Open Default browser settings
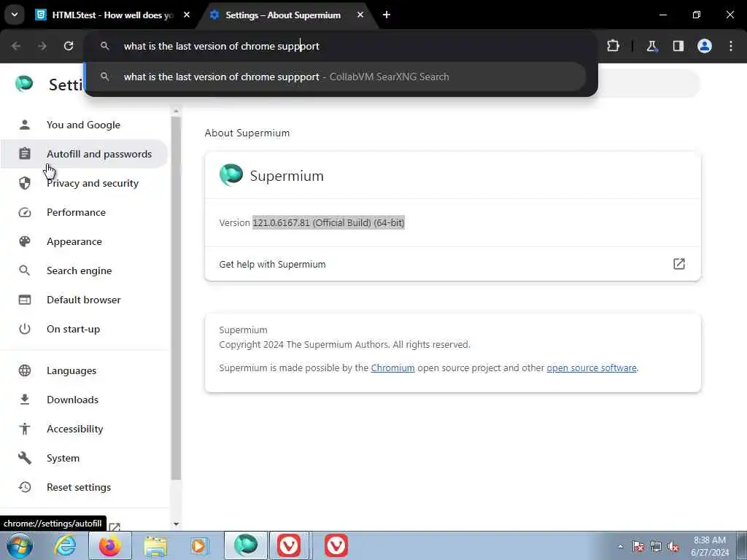747x560 pixels. 84,300
